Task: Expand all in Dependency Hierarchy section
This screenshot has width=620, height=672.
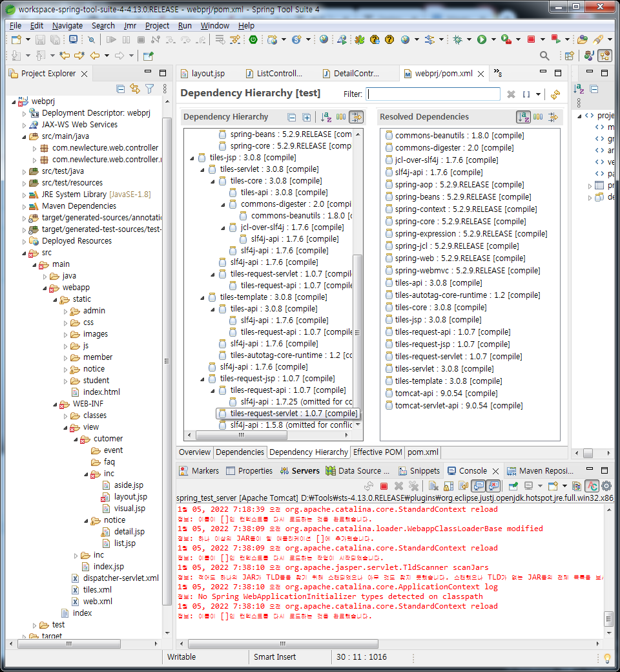Action: tap(306, 117)
